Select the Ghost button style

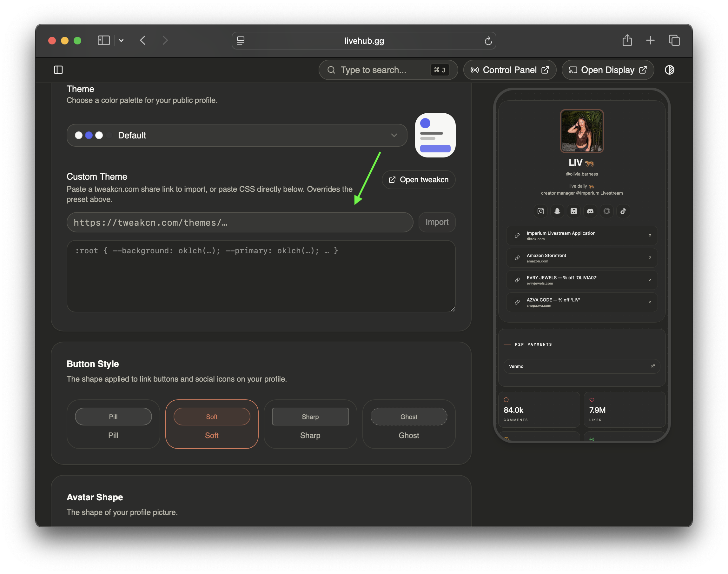408,424
